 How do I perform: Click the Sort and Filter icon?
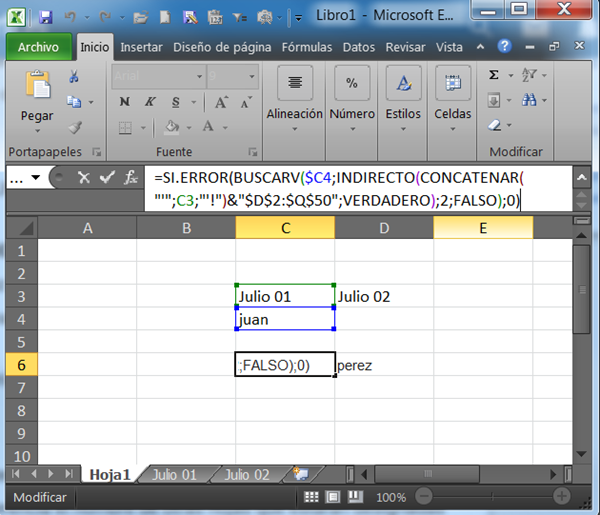[529, 75]
